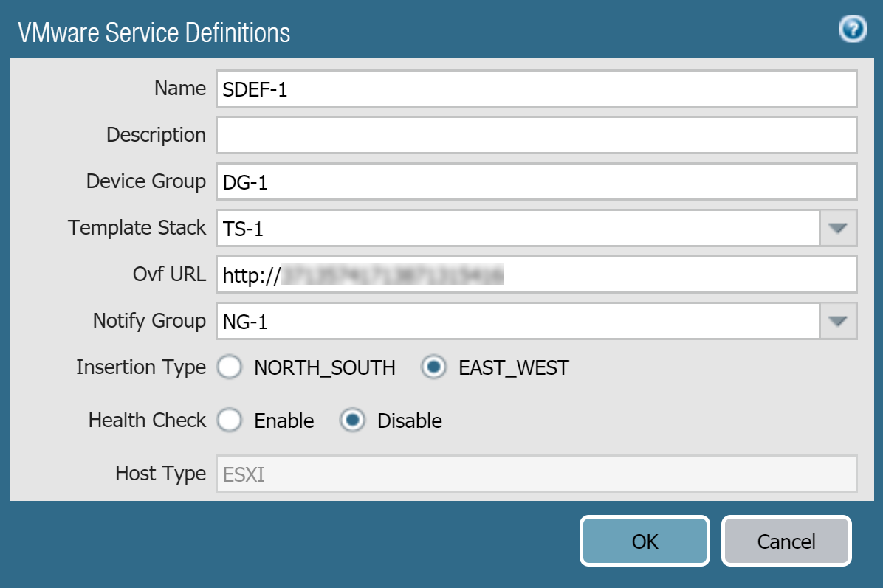Click the Template Stack combo box text TS-1

517,228
